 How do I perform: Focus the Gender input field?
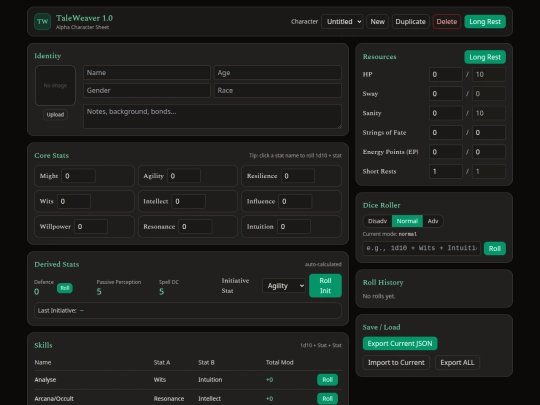[147, 90]
